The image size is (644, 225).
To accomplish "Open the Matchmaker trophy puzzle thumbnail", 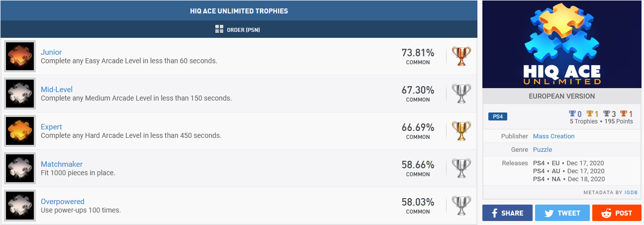I will (20, 168).
